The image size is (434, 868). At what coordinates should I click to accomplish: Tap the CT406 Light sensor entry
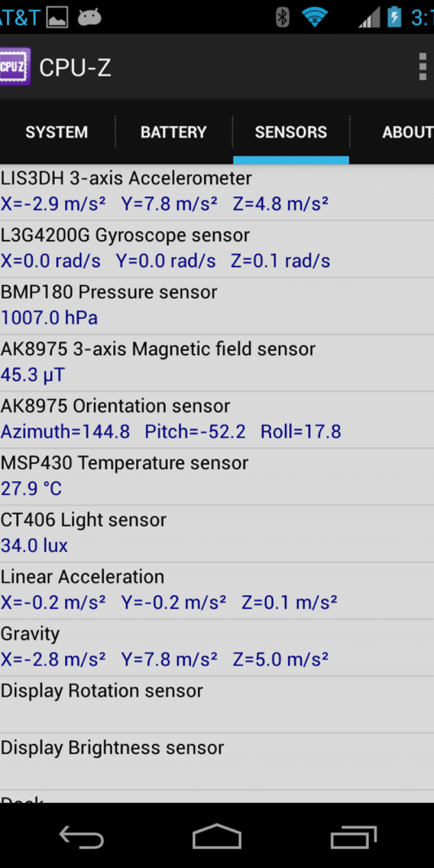click(x=217, y=533)
